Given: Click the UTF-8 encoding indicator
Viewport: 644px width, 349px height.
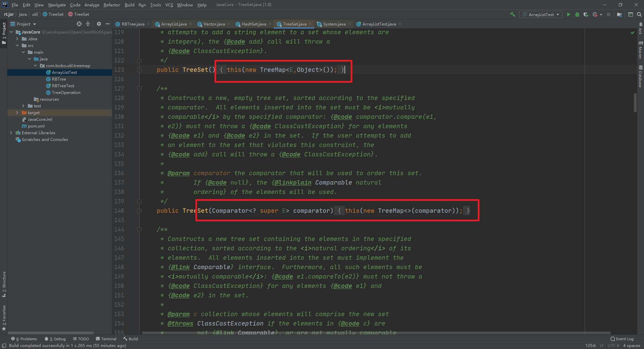Looking at the screenshot, I should pos(613,345).
